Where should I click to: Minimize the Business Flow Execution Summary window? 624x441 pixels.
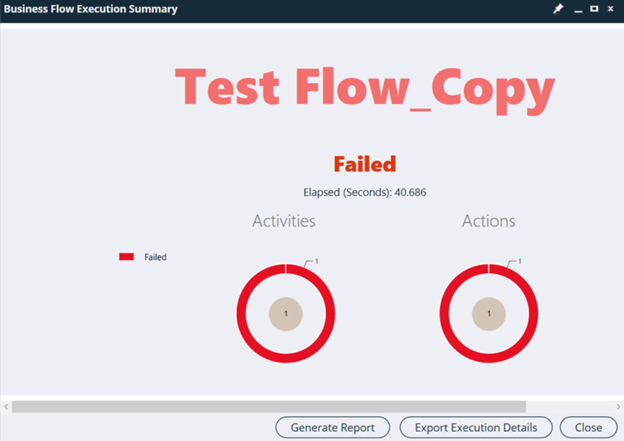pyautogui.click(x=578, y=9)
